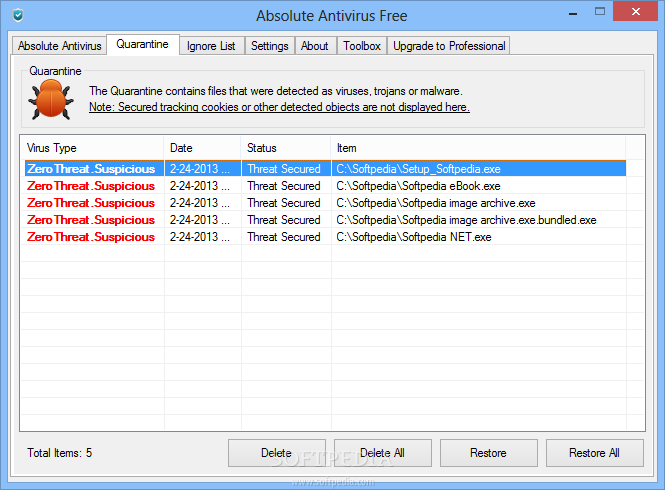Minimize the Absolute Antivirus Free window

573,14
